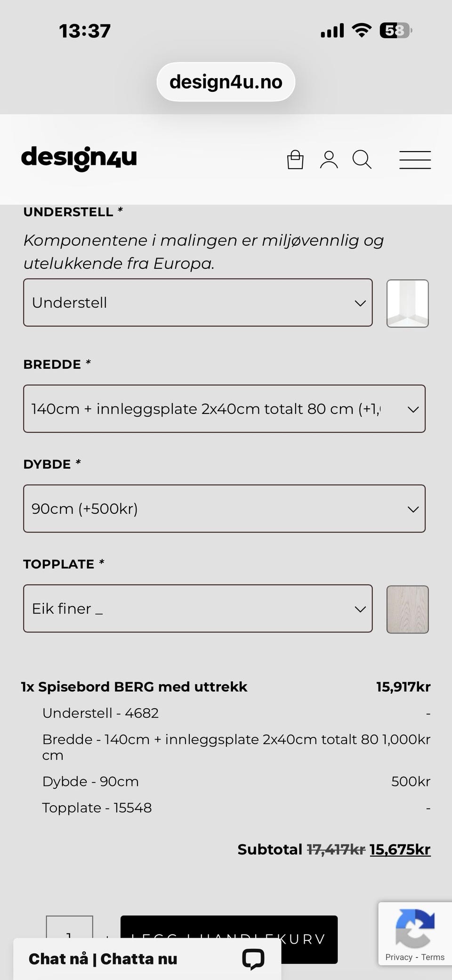This screenshot has height=980, width=452.
Task: Open the Dybde 90cm dropdown
Action: pos(224,509)
